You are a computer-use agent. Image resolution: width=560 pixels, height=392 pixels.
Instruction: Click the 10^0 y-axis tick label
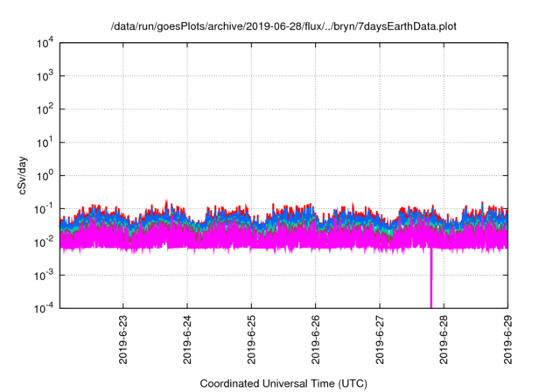[x=45, y=176]
